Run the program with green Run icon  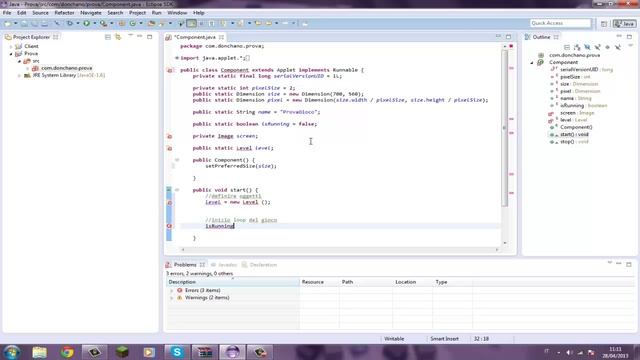[87, 24]
